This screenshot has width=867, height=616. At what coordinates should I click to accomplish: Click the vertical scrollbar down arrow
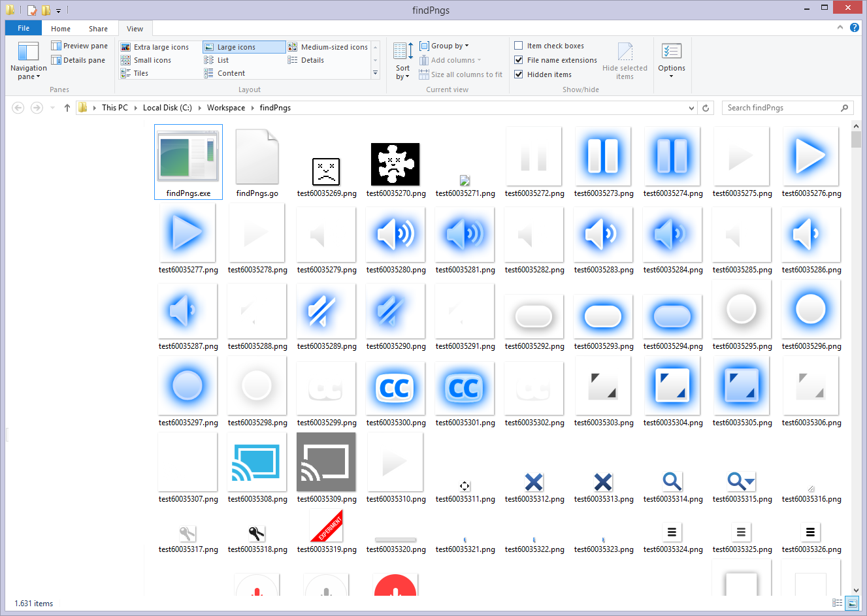point(856,590)
